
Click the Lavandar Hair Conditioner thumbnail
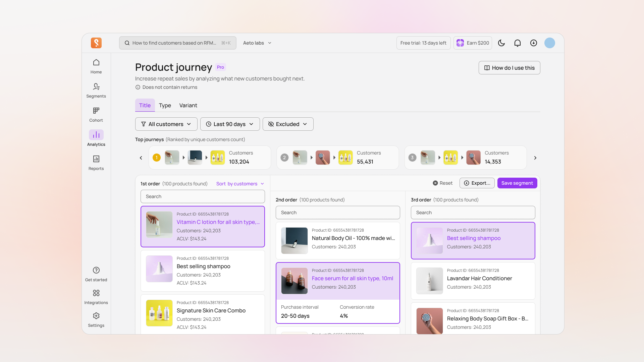(430, 281)
